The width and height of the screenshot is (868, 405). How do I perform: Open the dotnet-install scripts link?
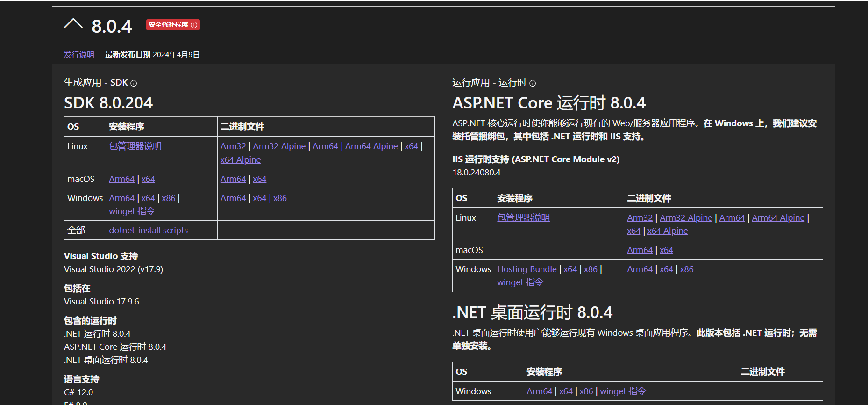(x=148, y=230)
